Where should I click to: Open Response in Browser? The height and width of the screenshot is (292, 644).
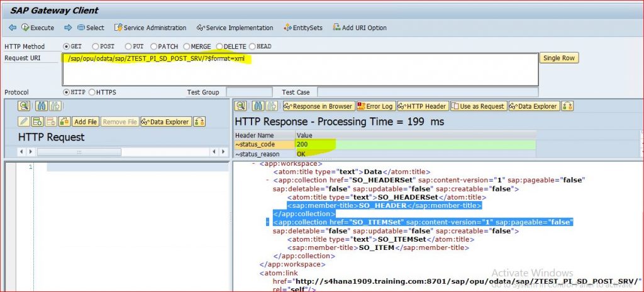point(318,106)
